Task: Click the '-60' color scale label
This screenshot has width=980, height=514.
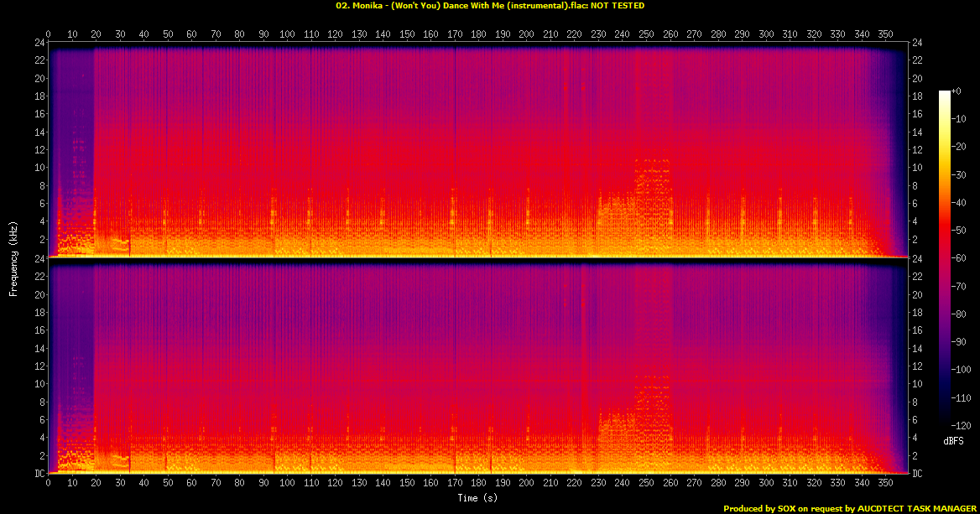Action: tap(959, 258)
